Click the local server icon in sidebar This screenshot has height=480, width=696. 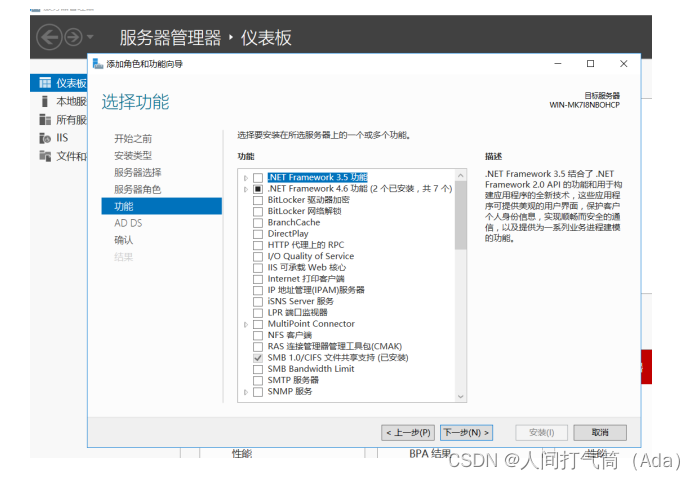point(44,101)
